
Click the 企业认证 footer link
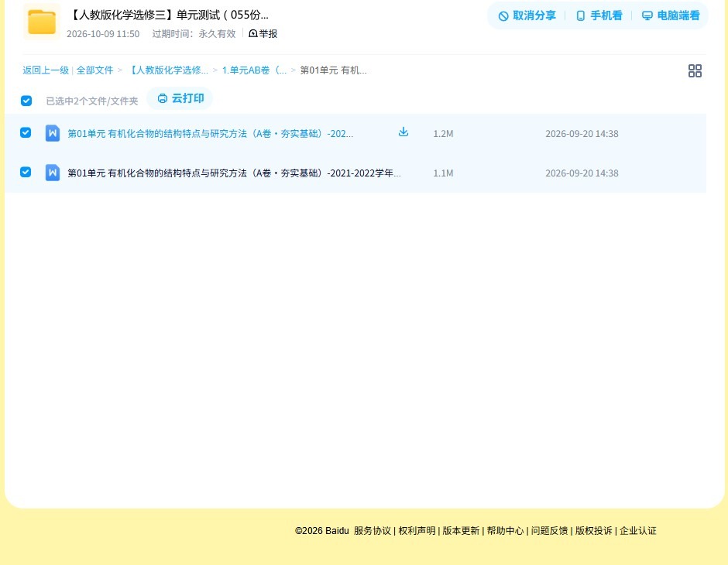point(638,531)
